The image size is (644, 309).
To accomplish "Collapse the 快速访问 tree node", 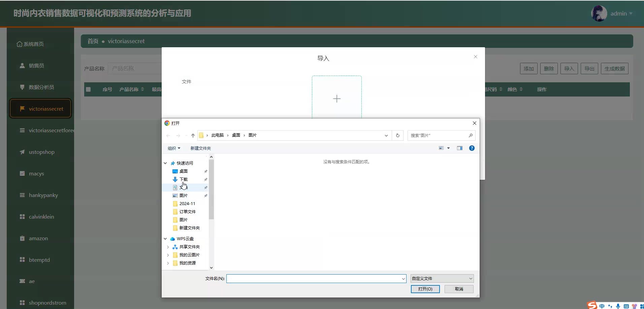I will [165, 163].
